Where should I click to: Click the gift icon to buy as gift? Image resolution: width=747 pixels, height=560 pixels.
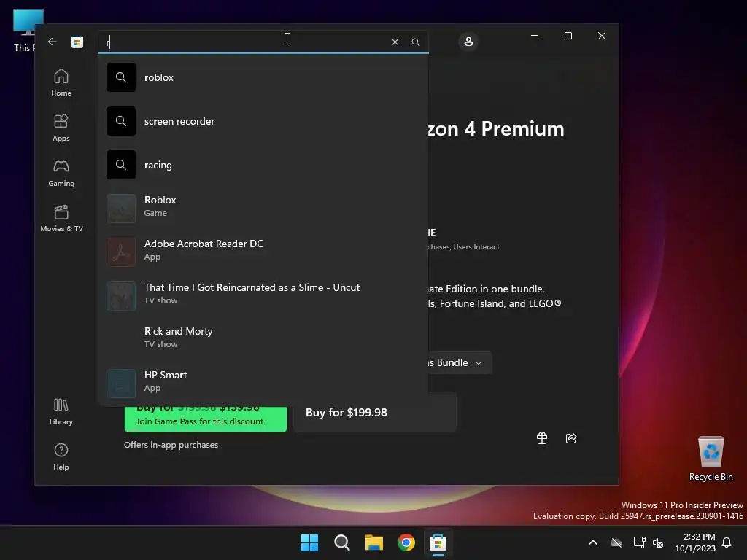coord(542,438)
